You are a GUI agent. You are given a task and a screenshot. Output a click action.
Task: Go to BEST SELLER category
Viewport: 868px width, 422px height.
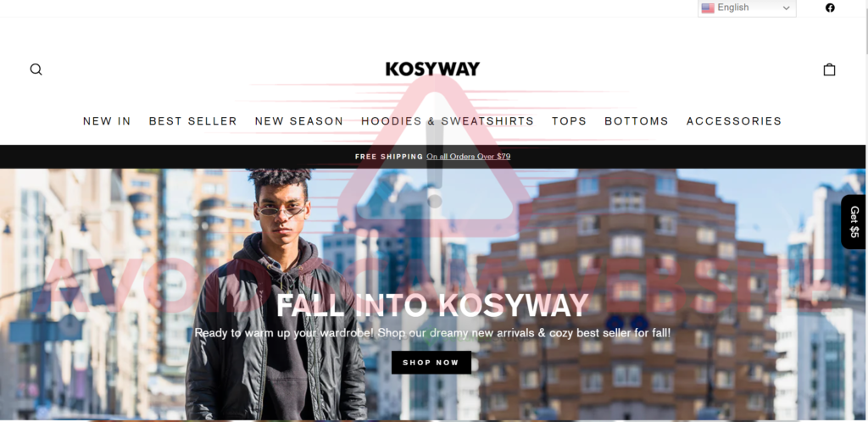192,121
